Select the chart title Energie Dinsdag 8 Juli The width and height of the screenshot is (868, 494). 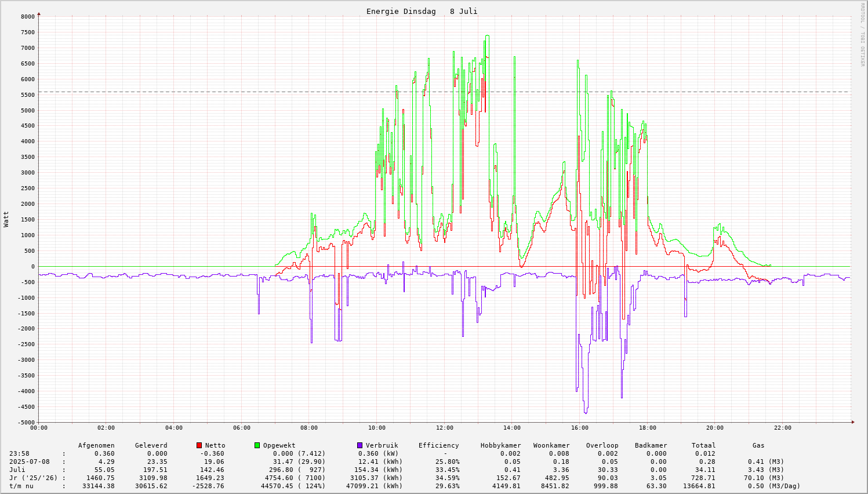pos(422,12)
